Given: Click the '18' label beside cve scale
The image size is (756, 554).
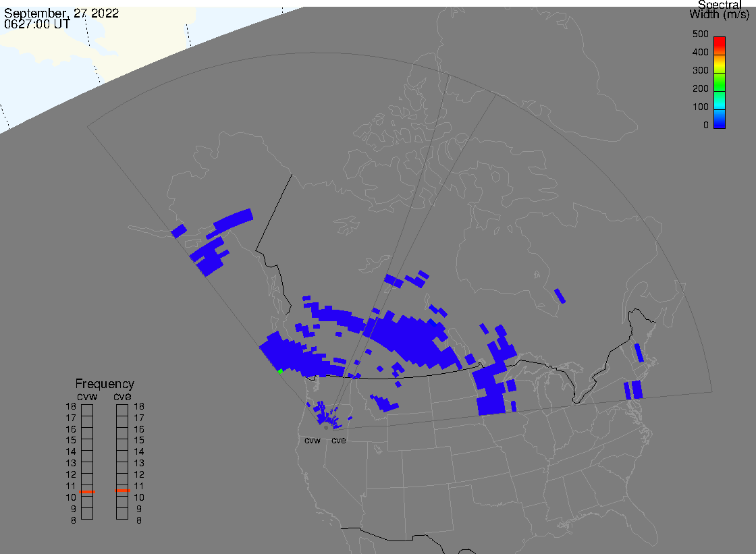Looking at the screenshot, I should tap(139, 406).
